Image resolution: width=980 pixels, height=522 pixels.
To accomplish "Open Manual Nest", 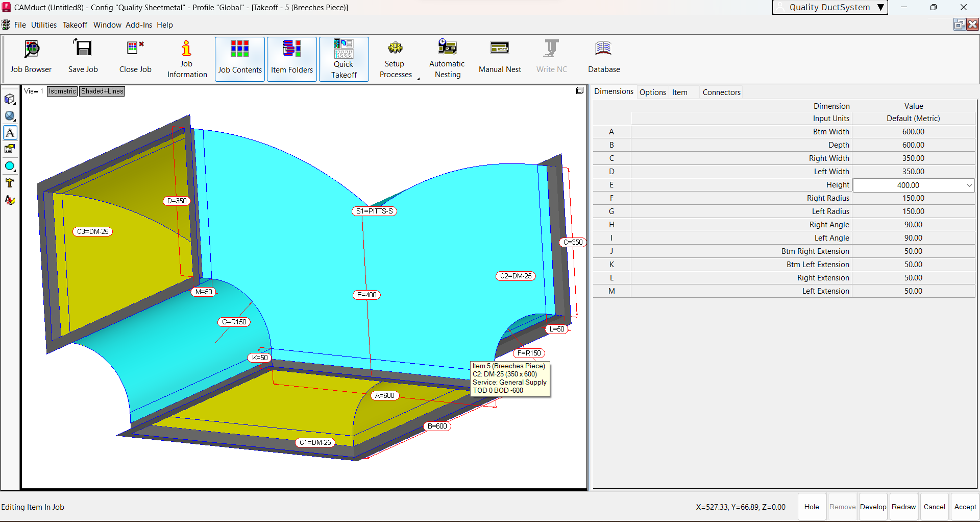I will pyautogui.click(x=500, y=56).
